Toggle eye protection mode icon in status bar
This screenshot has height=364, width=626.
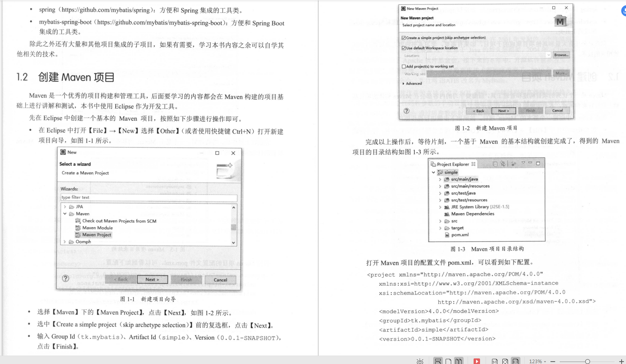pos(420,361)
